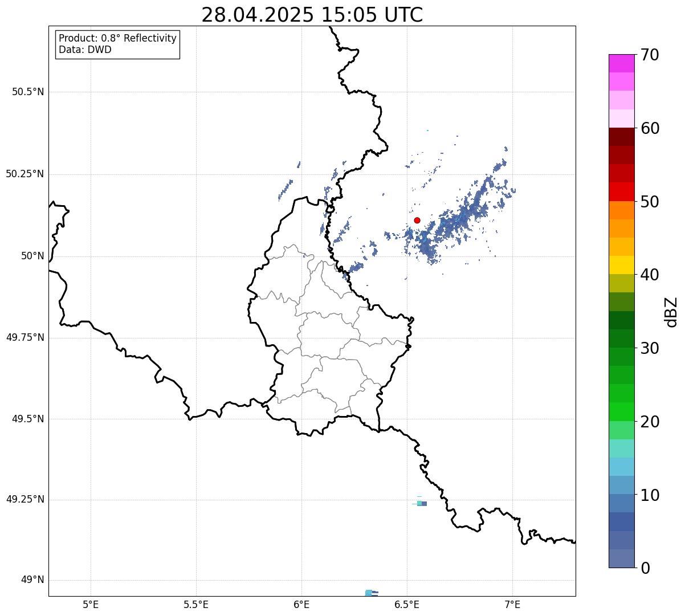Click the 7°E longitude axis label
685x616 pixels.
pos(512,604)
